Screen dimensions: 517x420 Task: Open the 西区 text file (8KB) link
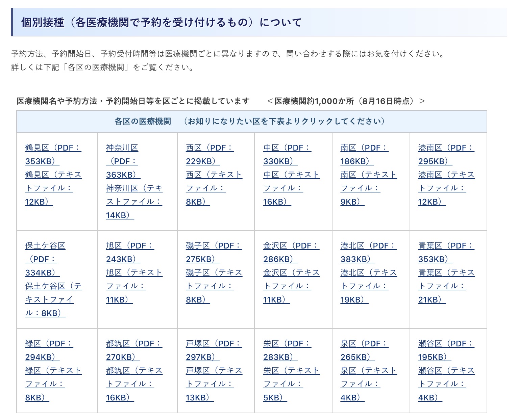click(214, 188)
